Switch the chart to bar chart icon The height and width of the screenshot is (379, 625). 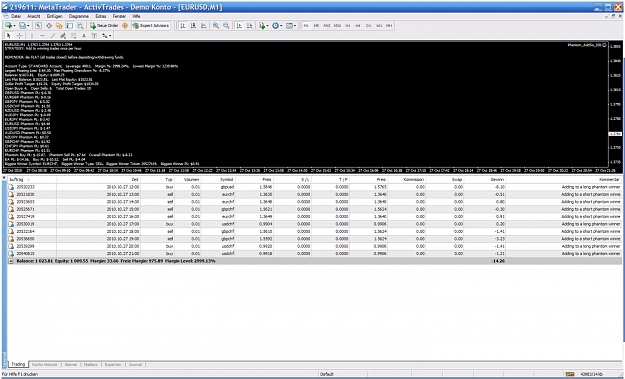tap(183, 26)
